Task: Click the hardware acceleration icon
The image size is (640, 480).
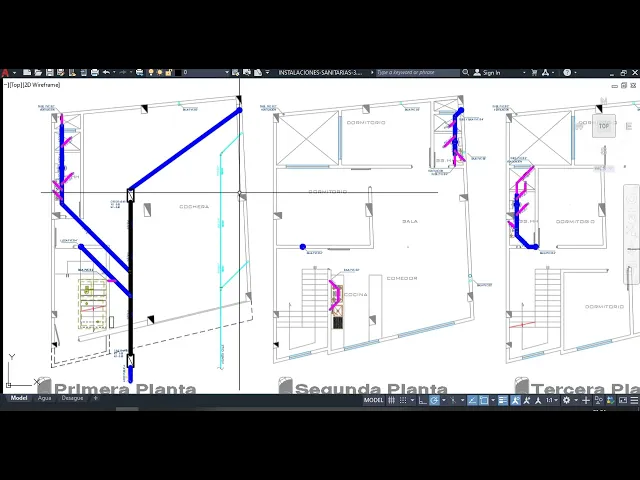Action: tap(611, 400)
